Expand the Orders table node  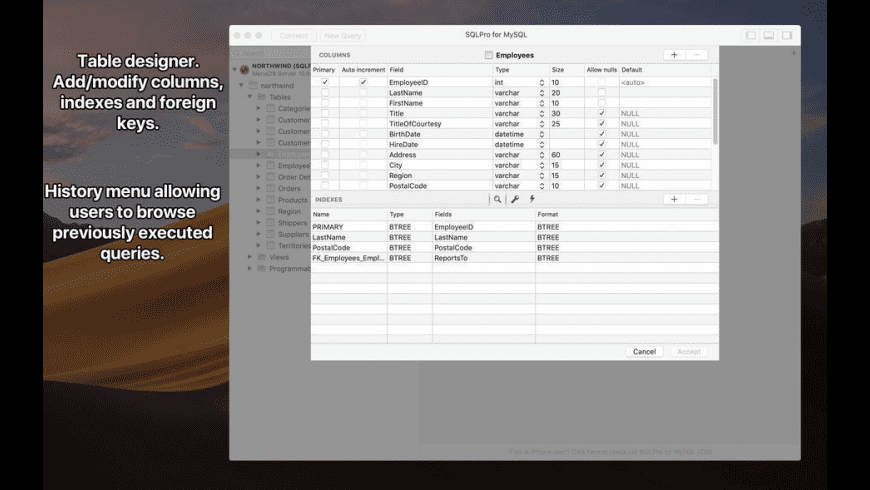[259, 188]
